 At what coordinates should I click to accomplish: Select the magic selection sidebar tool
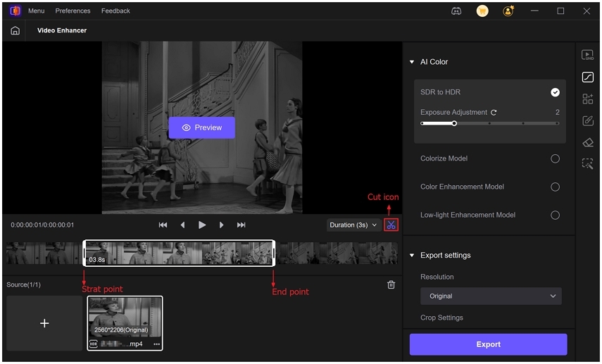(x=587, y=164)
